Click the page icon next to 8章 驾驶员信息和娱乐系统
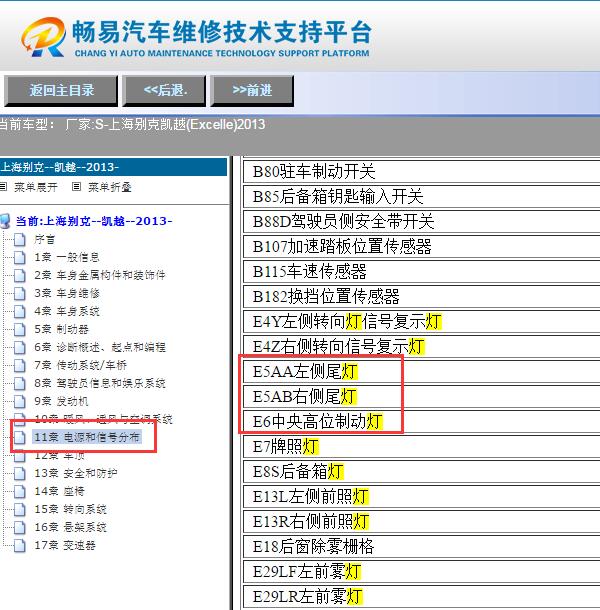Viewport: 600px width, 610px height. click(x=19, y=383)
